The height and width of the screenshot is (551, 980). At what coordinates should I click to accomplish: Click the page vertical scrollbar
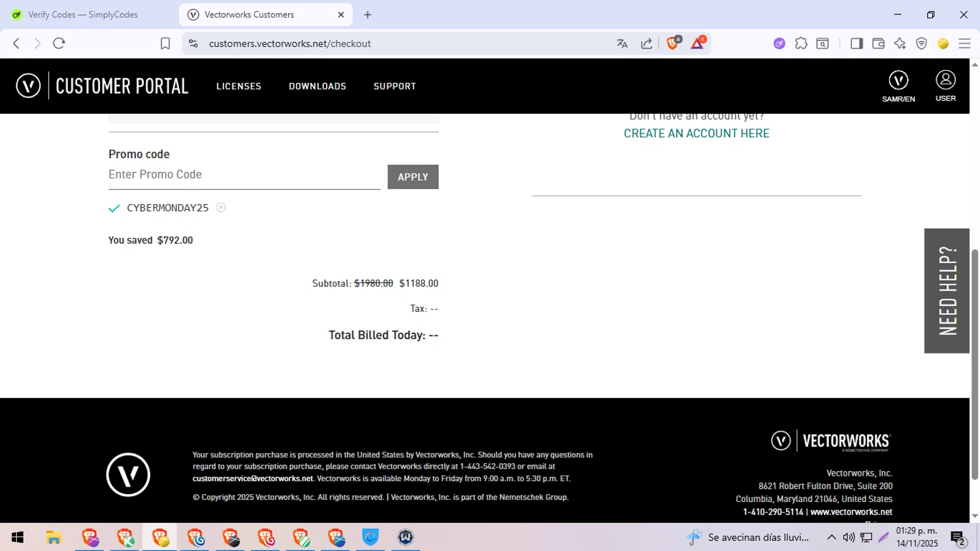(975, 364)
